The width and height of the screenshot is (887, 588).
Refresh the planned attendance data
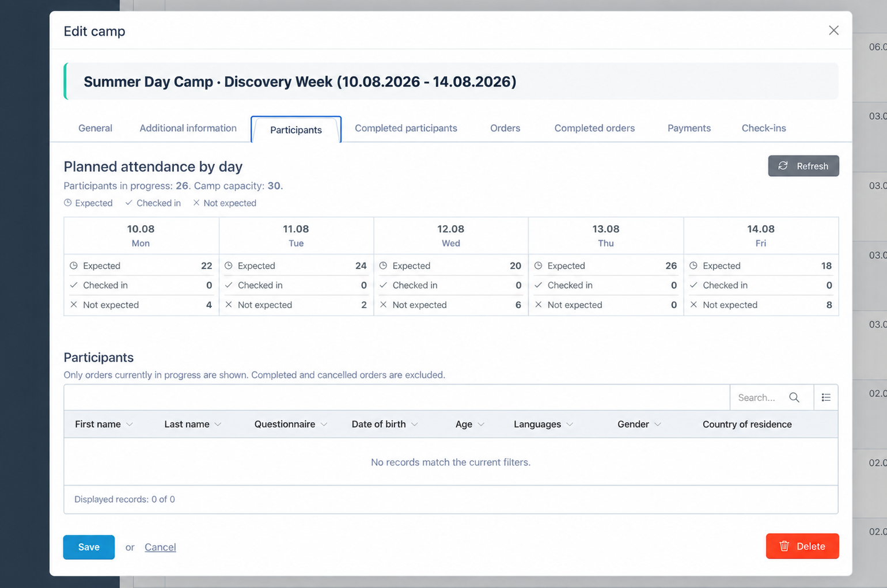point(803,166)
